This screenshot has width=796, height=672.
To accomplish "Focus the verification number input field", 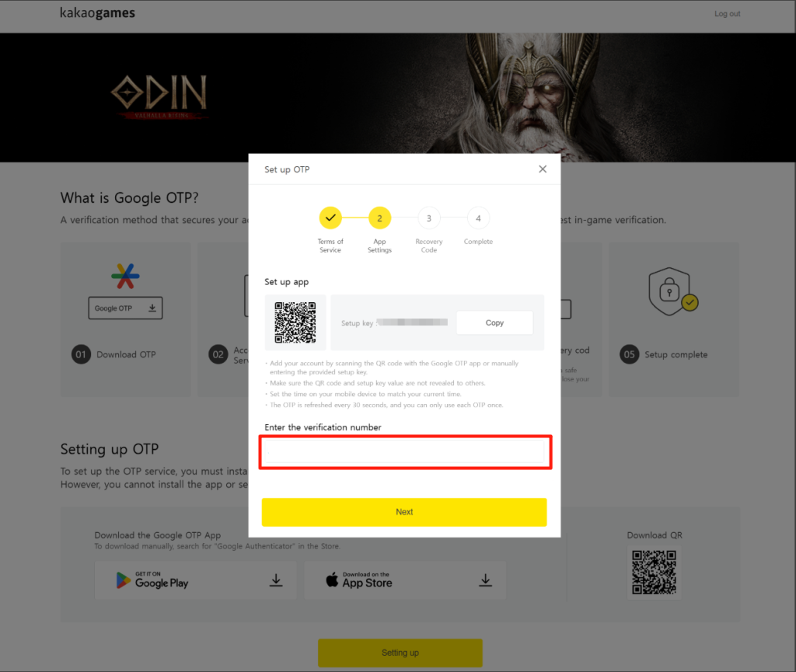I will pyautogui.click(x=405, y=451).
